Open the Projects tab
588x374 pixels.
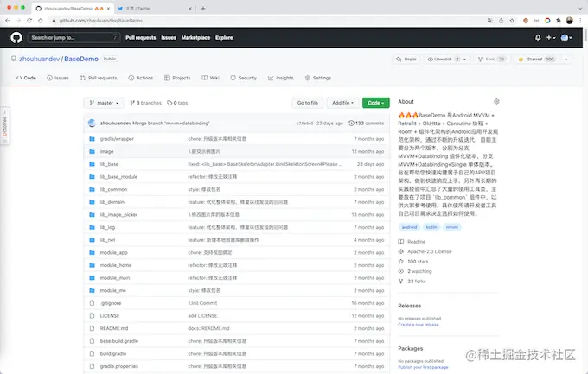pyautogui.click(x=177, y=78)
